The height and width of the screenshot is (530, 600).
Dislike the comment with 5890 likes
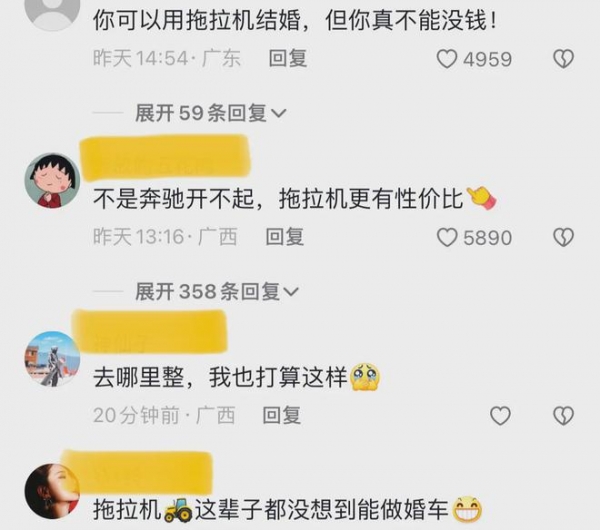click(x=564, y=237)
